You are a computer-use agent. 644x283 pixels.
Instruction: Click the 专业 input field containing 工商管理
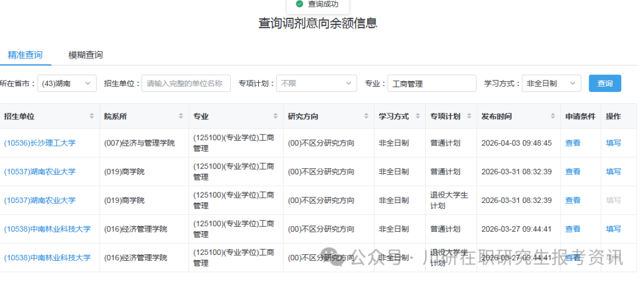[x=432, y=84]
